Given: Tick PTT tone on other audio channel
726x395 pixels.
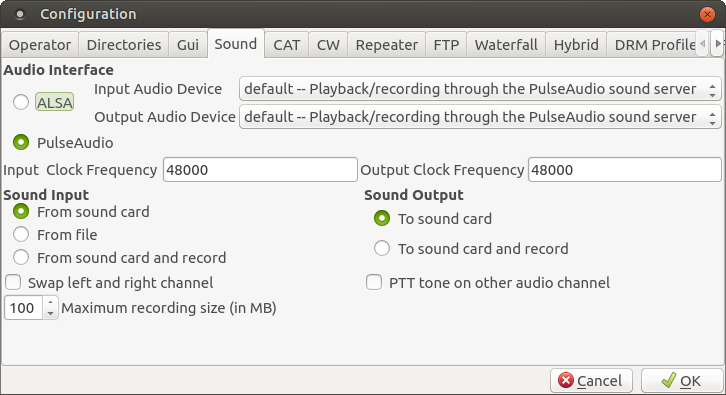Looking at the screenshot, I should coord(374,282).
